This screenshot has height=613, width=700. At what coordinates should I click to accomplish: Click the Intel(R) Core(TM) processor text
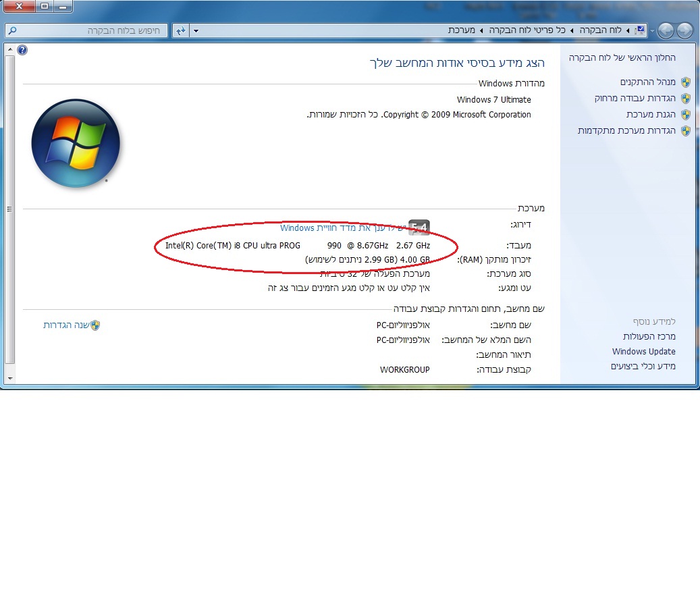click(298, 246)
